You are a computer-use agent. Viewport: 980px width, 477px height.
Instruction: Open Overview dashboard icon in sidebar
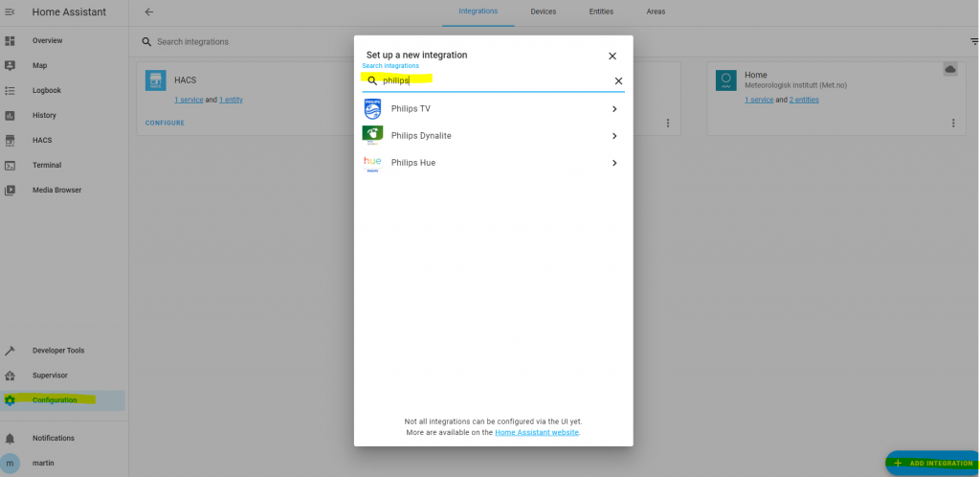pos(10,40)
